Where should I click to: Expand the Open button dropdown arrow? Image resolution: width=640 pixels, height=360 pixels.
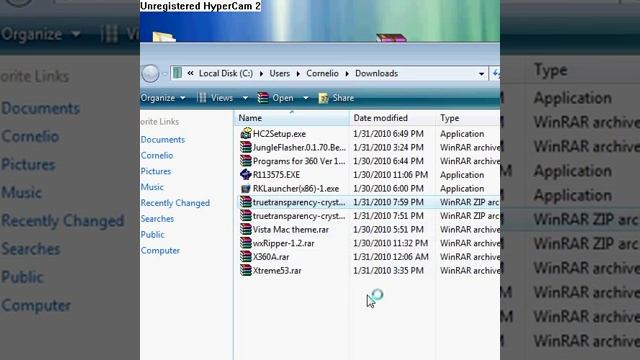[306, 98]
